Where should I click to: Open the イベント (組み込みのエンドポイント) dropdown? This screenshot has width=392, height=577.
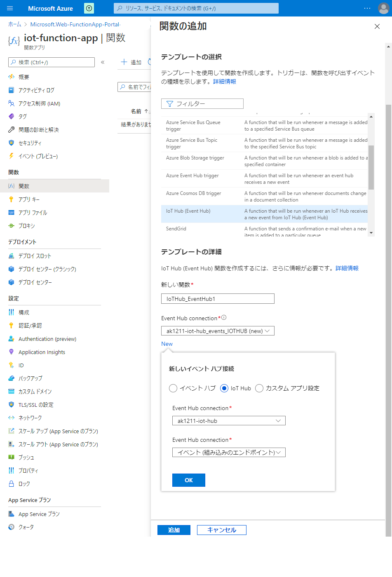229,453
